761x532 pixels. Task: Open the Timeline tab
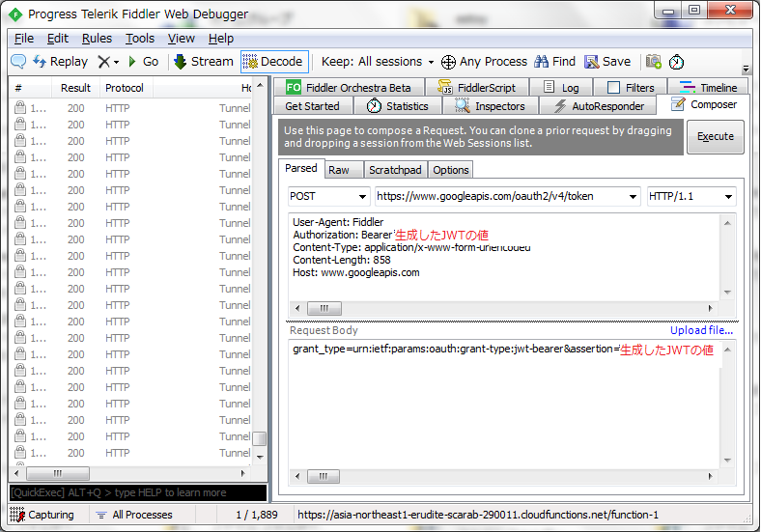pos(708,87)
